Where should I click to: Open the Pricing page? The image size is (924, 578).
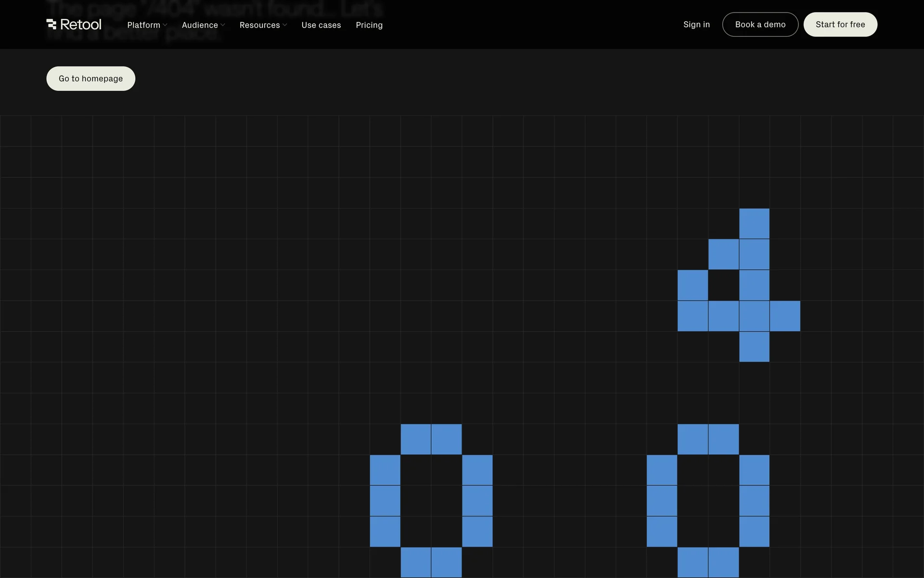(369, 25)
